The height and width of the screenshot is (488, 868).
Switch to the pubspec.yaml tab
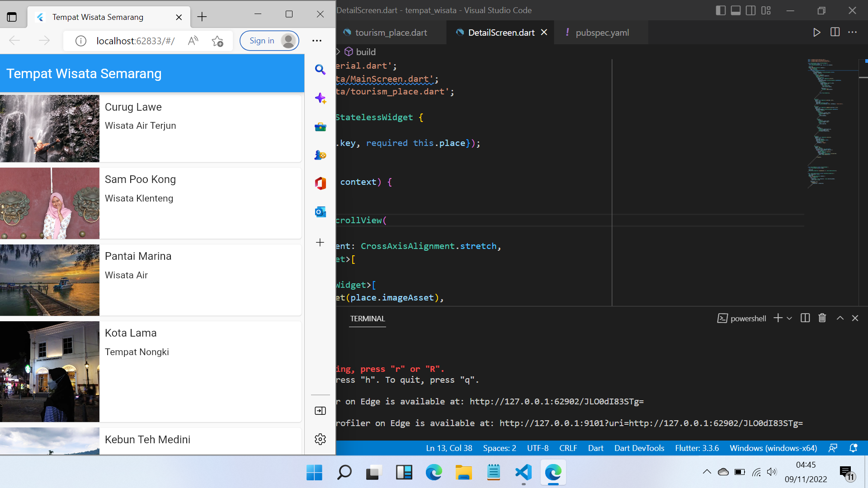[x=602, y=33]
